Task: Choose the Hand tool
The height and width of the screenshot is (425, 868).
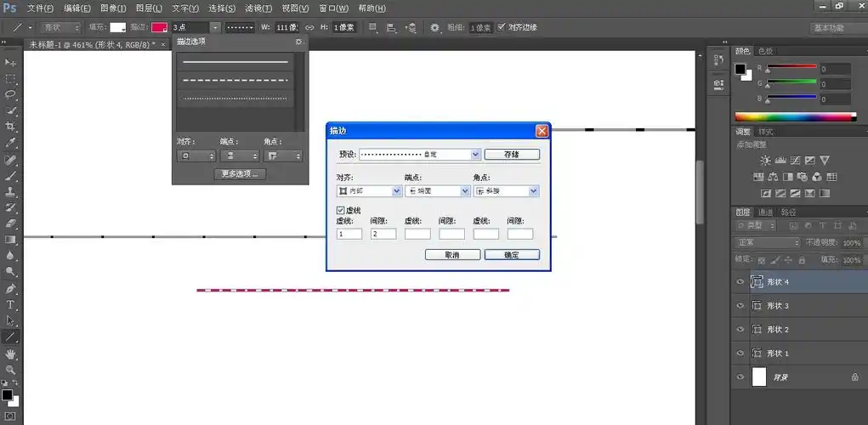Action: (11, 354)
